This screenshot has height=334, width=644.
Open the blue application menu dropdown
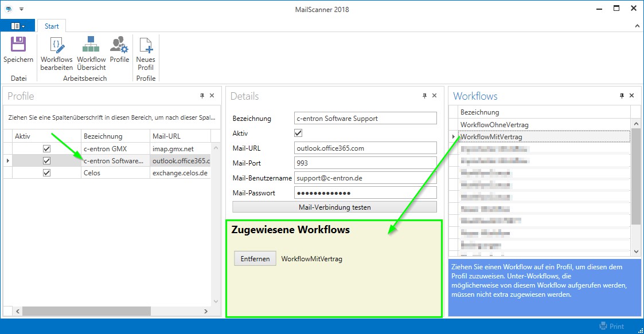tap(18, 26)
